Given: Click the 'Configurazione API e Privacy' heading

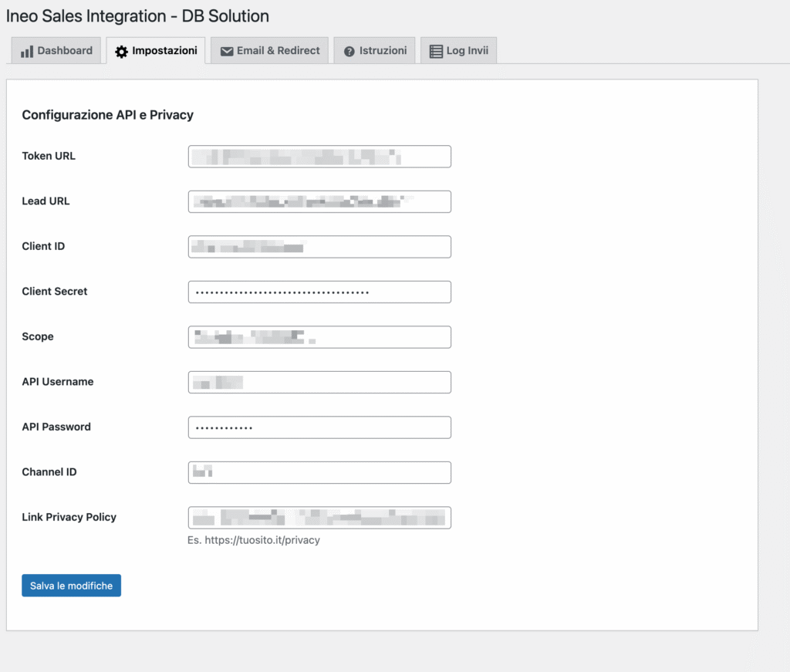Looking at the screenshot, I should pyautogui.click(x=107, y=115).
